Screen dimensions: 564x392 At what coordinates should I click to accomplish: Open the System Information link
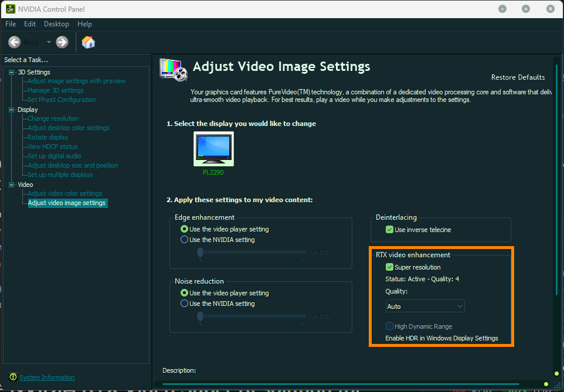click(47, 377)
